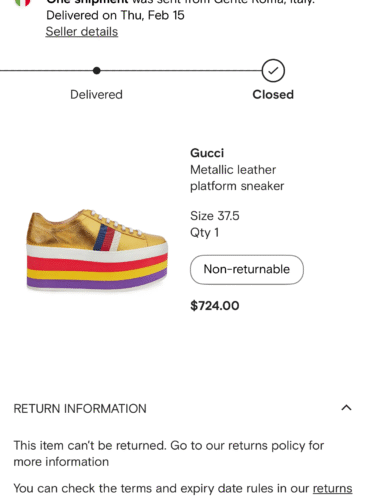Click the 'This item can't be returned' message
Image resolution: width=370 pixels, height=498 pixels.
click(x=169, y=453)
